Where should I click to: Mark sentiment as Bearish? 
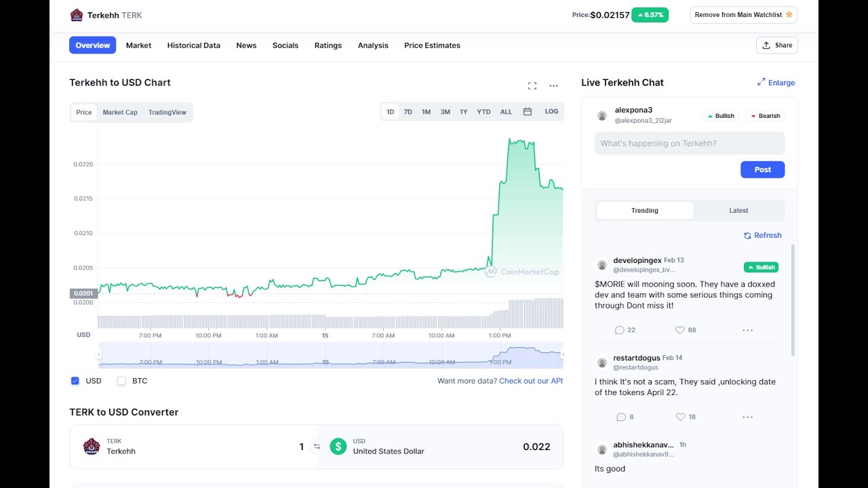click(765, 116)
